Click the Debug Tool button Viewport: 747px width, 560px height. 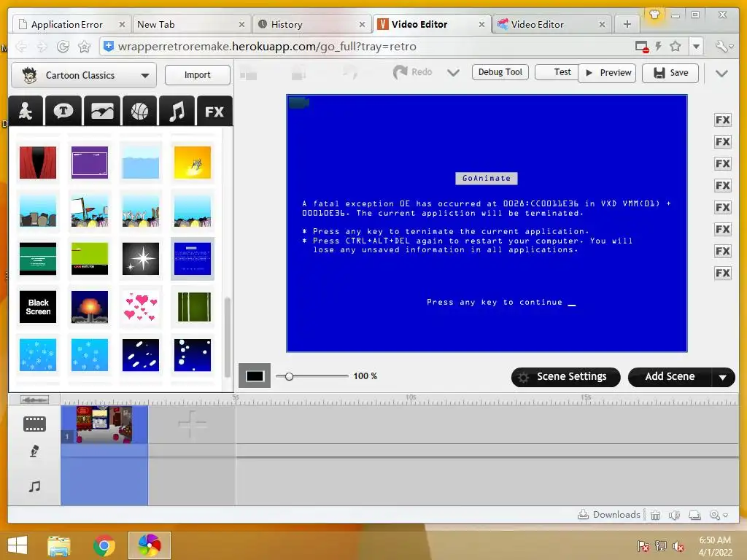[x=500, y=72]
